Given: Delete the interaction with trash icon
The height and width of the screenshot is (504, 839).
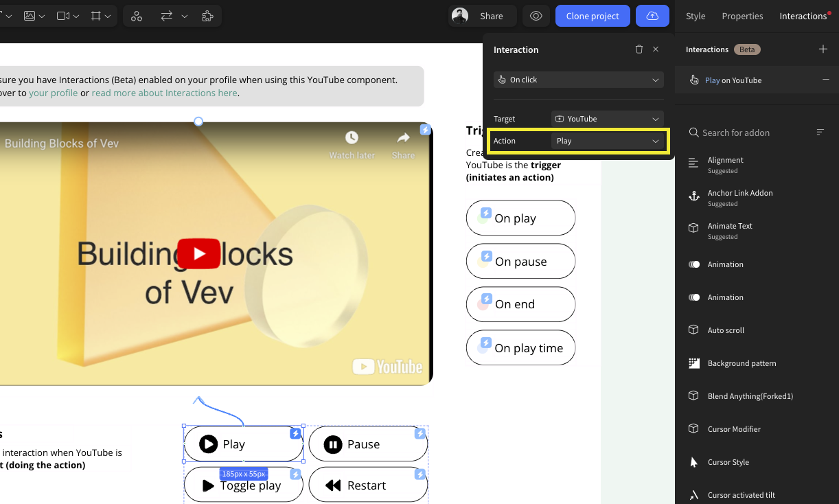Looking at the screenshot, I should 639,49.
